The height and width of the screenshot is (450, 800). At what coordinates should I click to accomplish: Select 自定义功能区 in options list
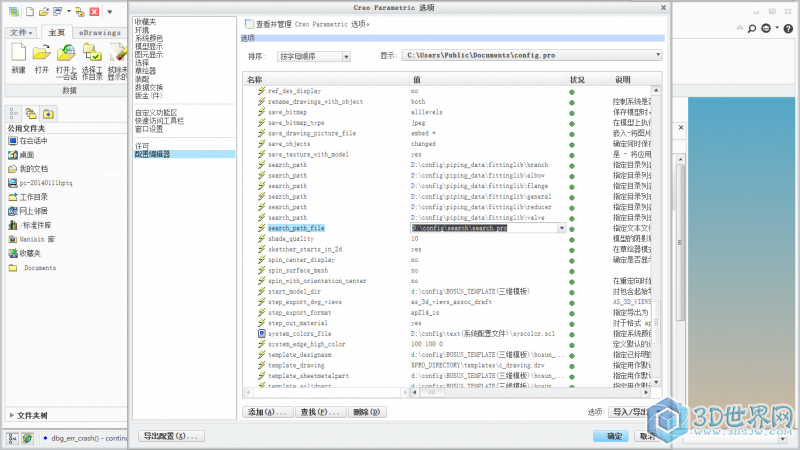156,113
